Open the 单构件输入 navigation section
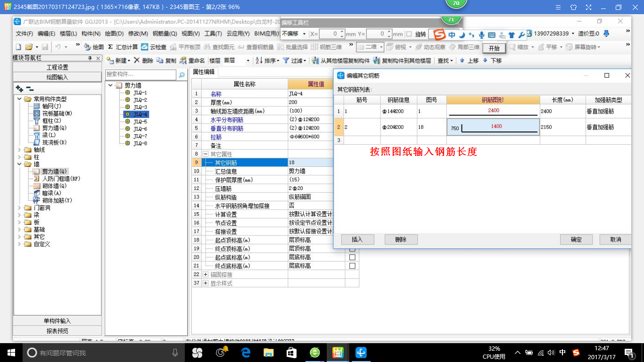Image resolution: width=644 pixels, height=362 pixels. click(57, 321)
